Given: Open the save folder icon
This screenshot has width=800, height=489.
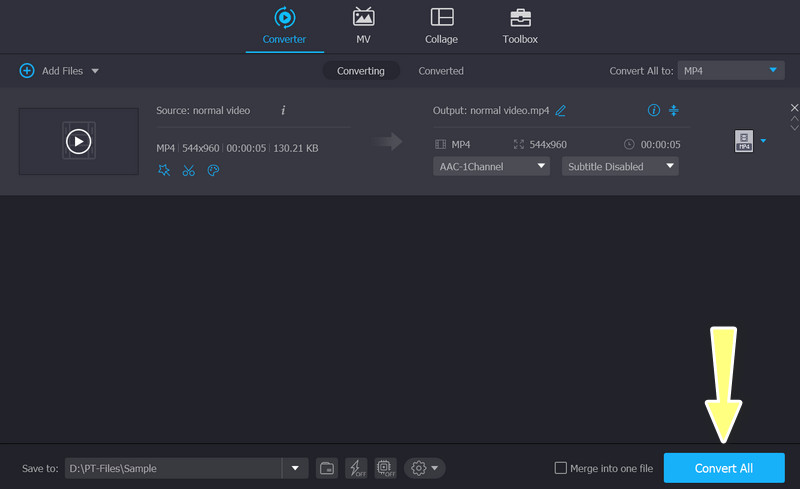Looking at the screenshot, I should 326,468.
